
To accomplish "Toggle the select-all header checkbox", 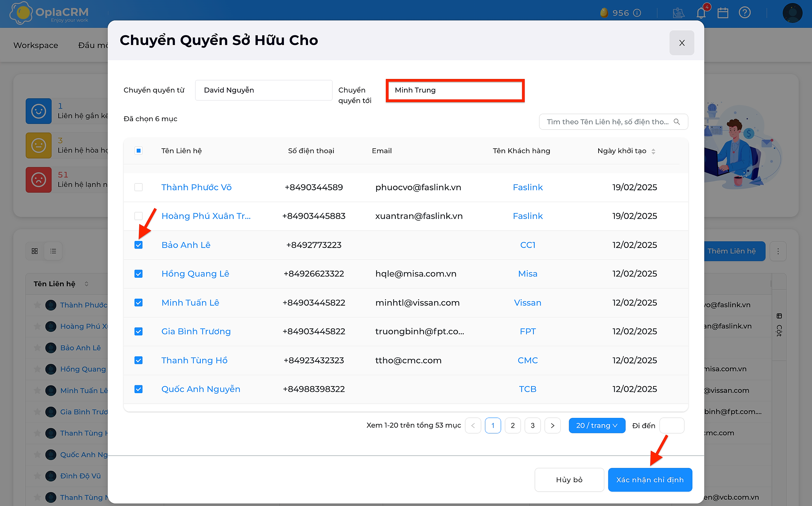I will [x=138, y=151].
